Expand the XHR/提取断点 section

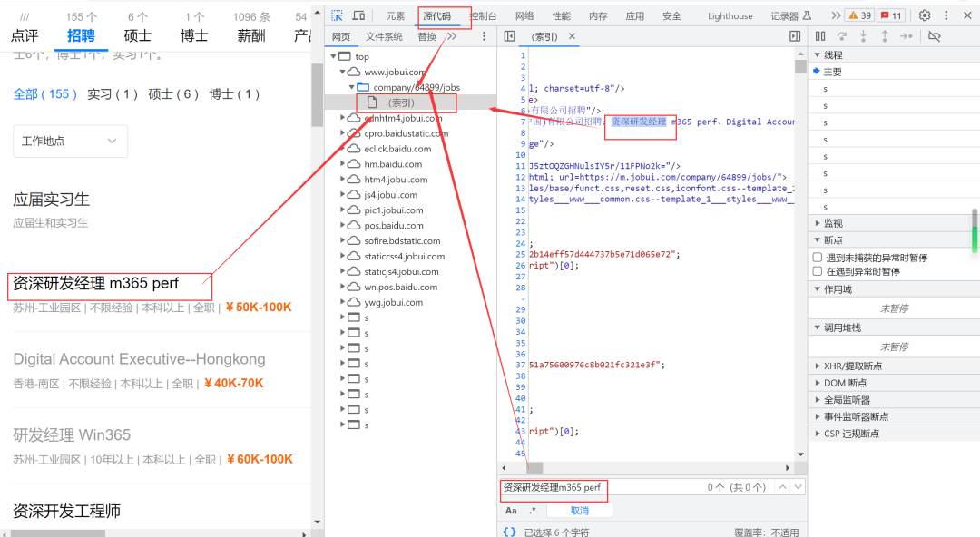852,366
